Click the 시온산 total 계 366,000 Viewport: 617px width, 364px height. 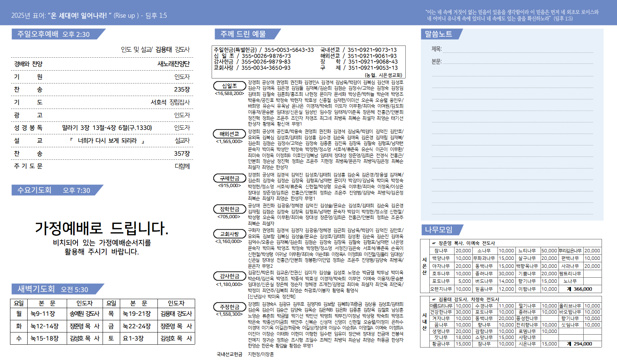click(x=580, y=289)
